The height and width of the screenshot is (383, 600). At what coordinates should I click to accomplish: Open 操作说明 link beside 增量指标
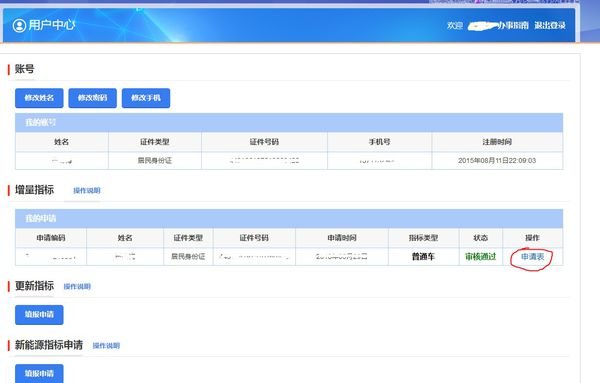coord(87,191)
